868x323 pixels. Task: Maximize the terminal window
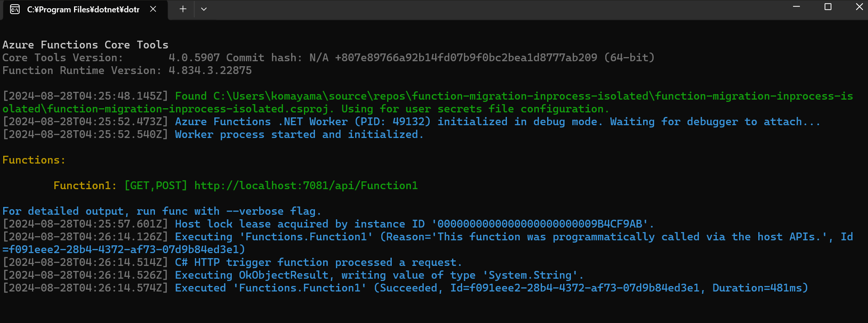pos(828,7)
